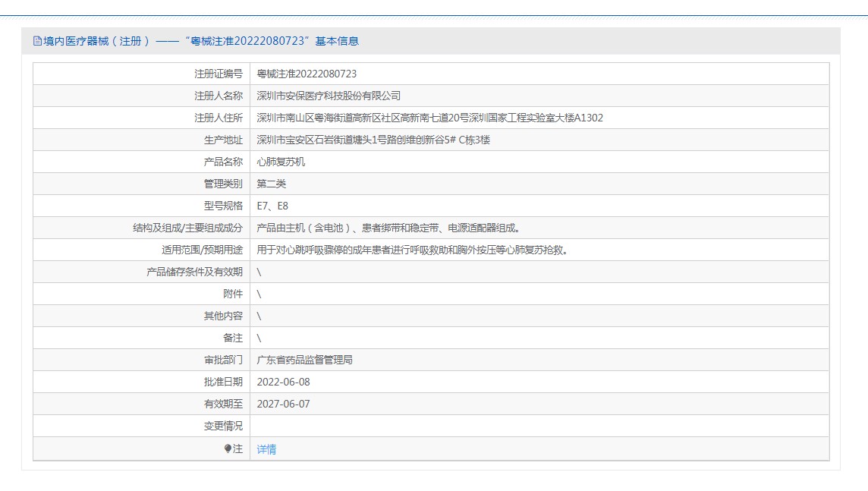Click the lightbulb icon next to 注
The width and height of the screenshot is (868, 491).
[x=228, y=449]
